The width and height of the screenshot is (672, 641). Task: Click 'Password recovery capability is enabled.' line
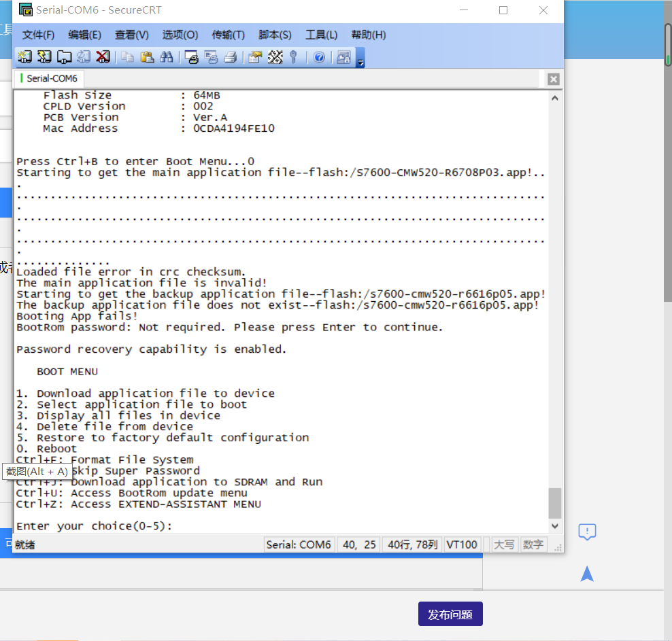pos(151,349)
